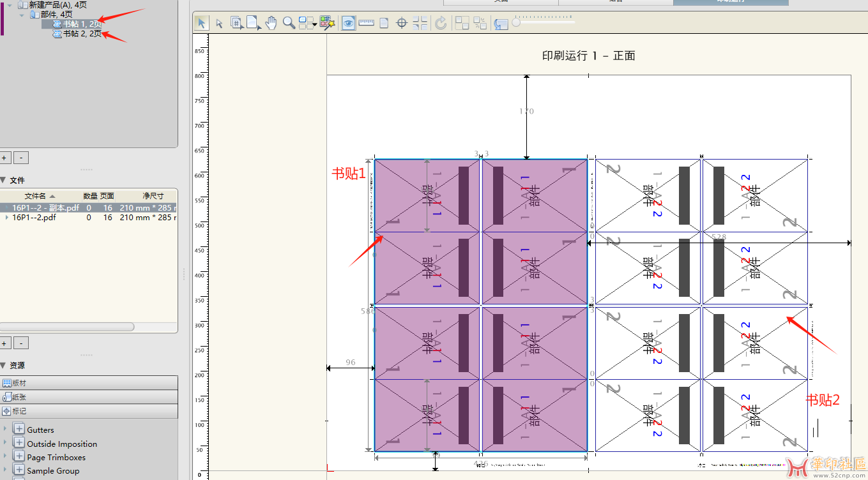Click the plus button under product tree
868x480 pixels.
pos(4,158)
